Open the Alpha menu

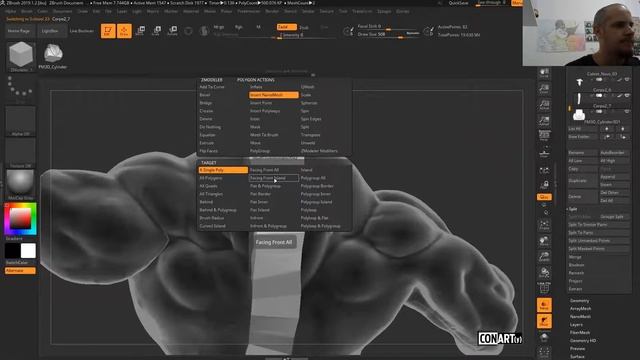tap(11, 11)
